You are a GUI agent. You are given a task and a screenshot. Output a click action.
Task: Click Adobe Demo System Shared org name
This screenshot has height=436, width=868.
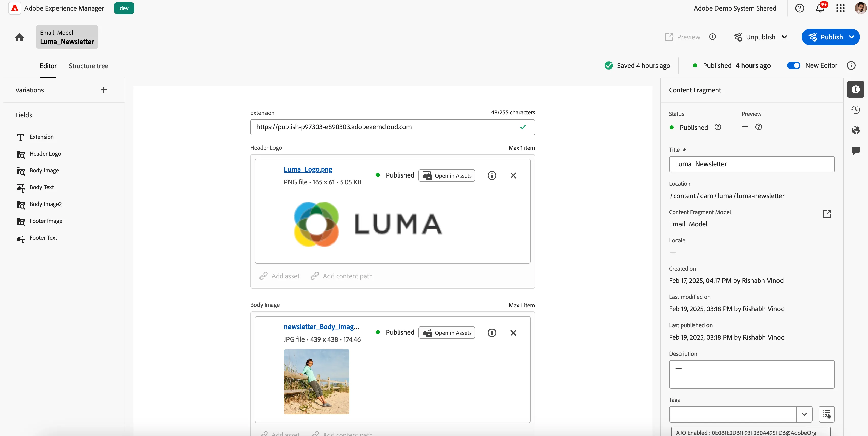point(734,8)
